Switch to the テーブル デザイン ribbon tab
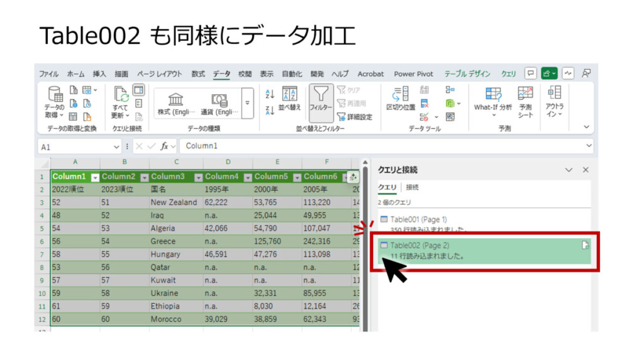The height and width of the screenshot is (362, 644). 467,74
